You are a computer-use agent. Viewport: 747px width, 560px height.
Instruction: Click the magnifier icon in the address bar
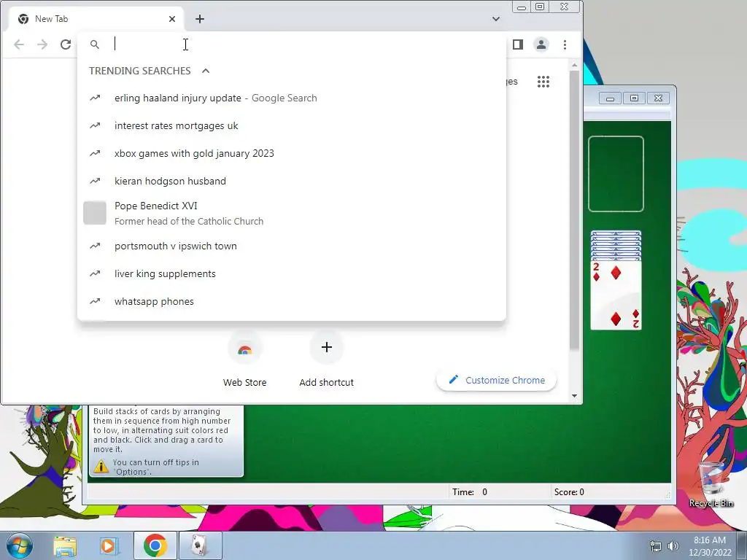coord(95,44)
